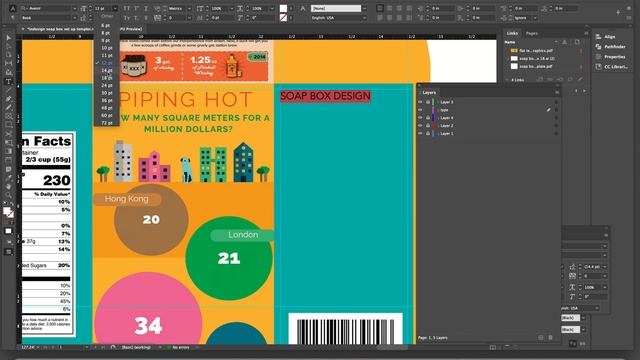Select the Zoom tool
Image resolution: width=640 pixels, height=360 pixels.
[x=9, y=195]
